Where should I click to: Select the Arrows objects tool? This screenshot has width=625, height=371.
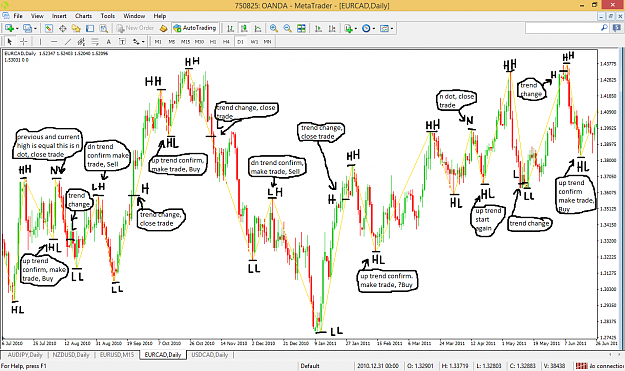tap(136, 41)
